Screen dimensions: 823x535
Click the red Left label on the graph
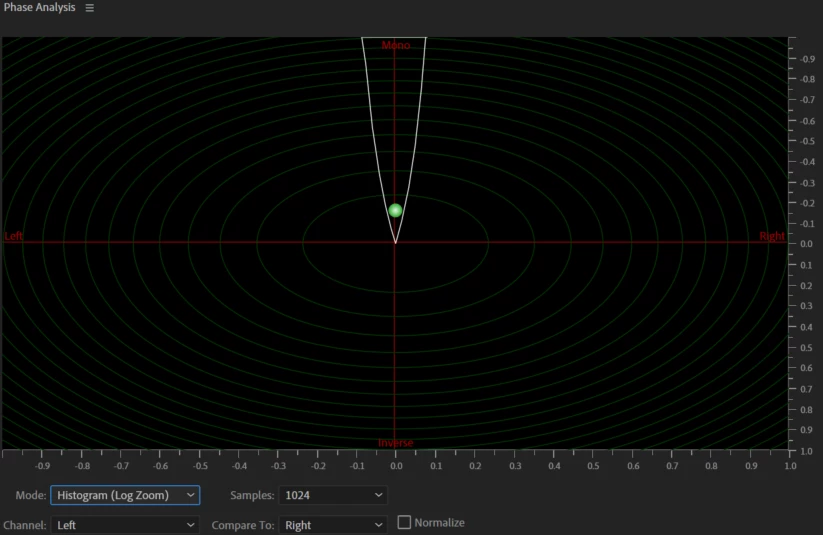tap(13, 236)
